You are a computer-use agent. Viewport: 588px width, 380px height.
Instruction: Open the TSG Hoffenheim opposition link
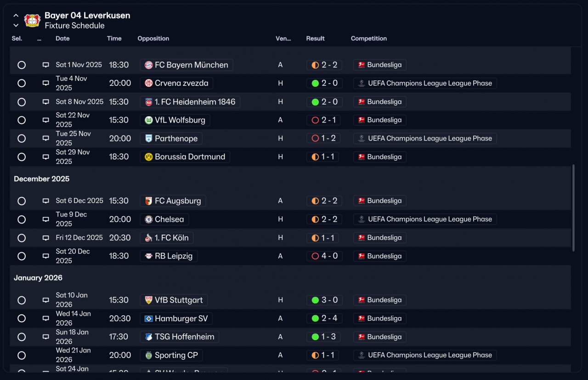coord(180,337)
